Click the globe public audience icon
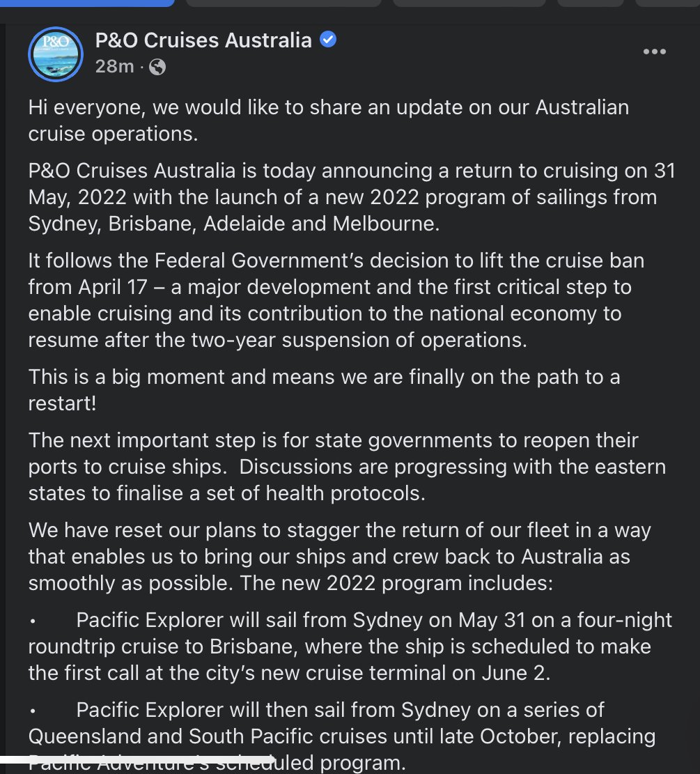The height and width of the screenshot is (774, 700). pyautogui.click(x=157, y=67)
